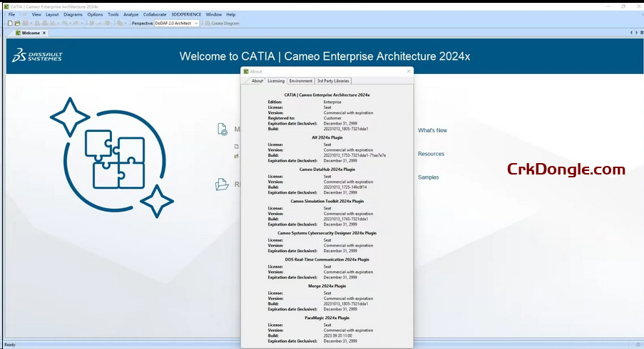This screenshot has width=644, height=349.
Task: Open the Layout menu
Action: 52,14
